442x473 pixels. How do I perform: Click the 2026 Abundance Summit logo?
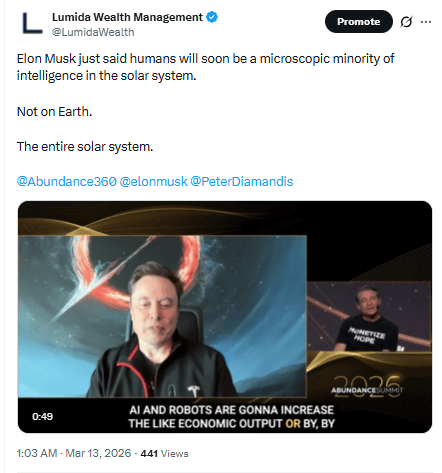[367, 387]
